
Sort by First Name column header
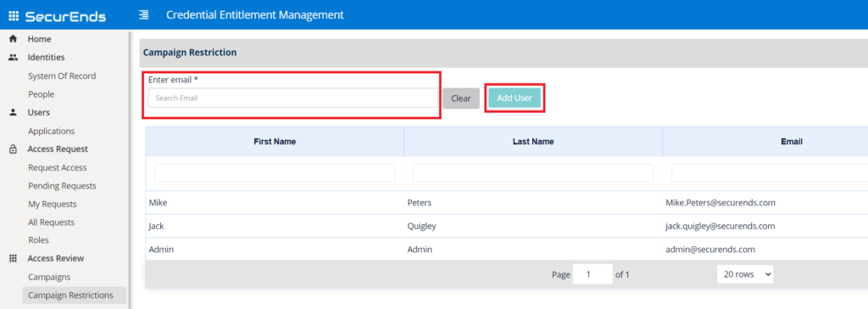[275, 142]
